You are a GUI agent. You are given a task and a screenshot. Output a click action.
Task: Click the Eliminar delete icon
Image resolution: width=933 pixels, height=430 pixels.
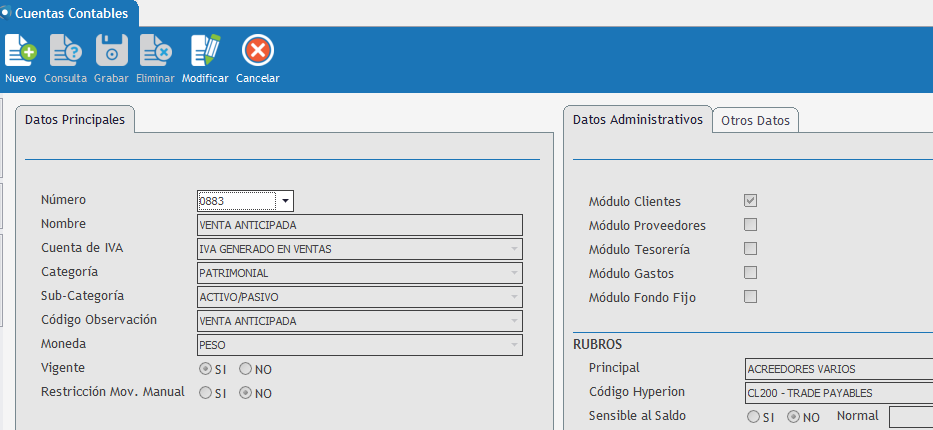coord(155,51)
